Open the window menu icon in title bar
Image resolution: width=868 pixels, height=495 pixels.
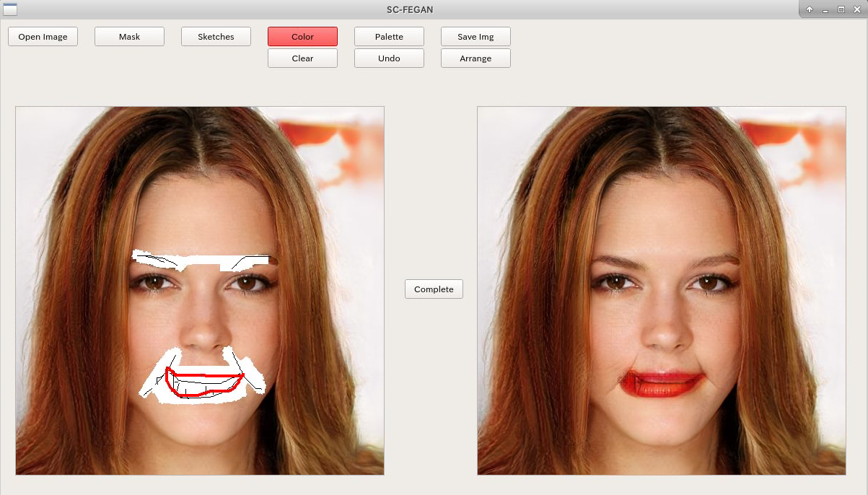click(x=10, y=9)
